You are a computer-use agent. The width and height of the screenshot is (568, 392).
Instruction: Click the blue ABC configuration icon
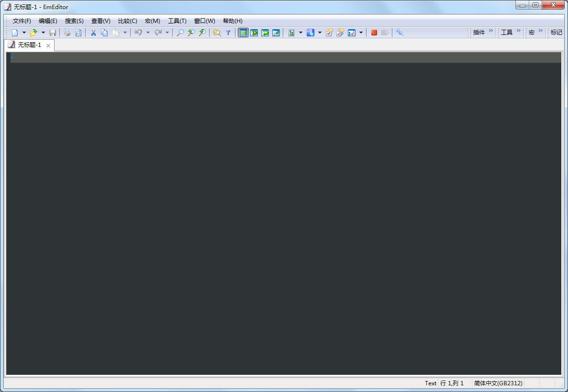click(x=311, y=33)
